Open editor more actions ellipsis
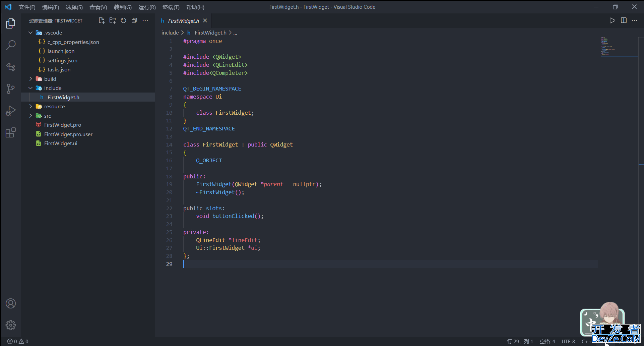644x346 pixels. pyautogui.click(x=634, y=20)
